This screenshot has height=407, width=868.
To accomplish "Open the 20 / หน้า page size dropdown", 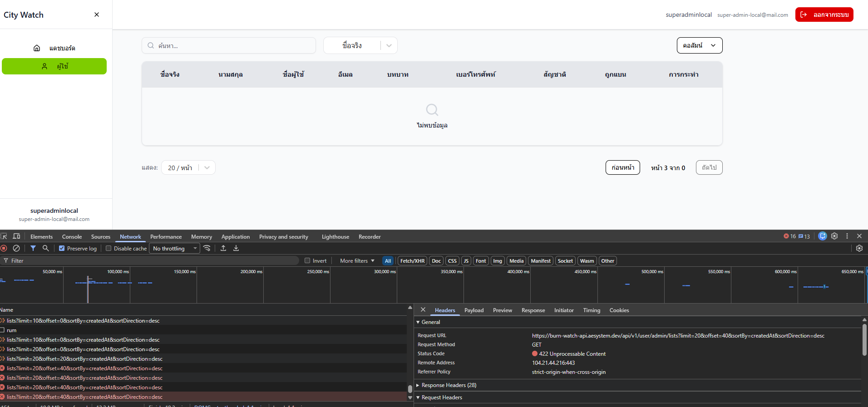I will tap(188, 167).
